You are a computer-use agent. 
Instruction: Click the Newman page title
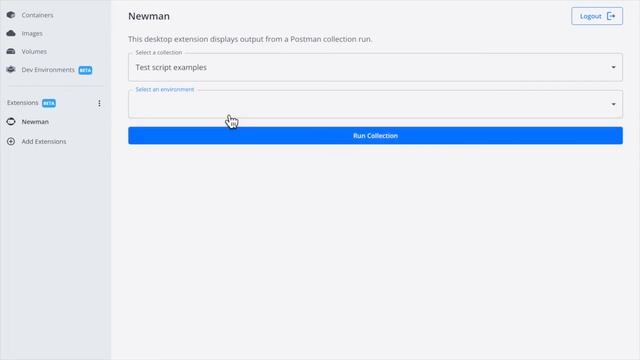(149, 16)
